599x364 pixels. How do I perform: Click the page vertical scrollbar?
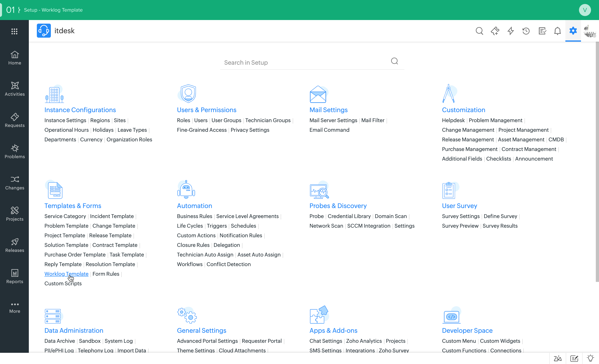(x=597, y=162)
